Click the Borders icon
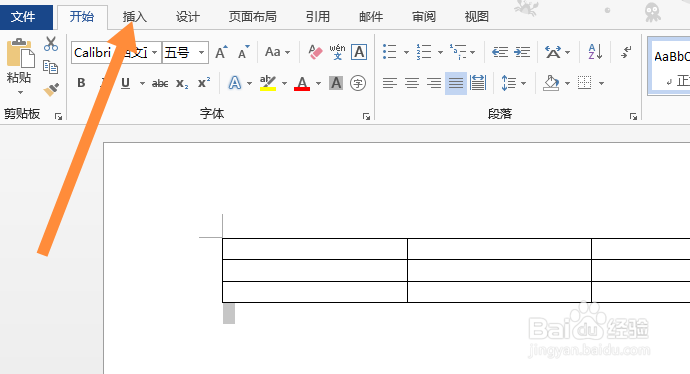 (585, 83)
